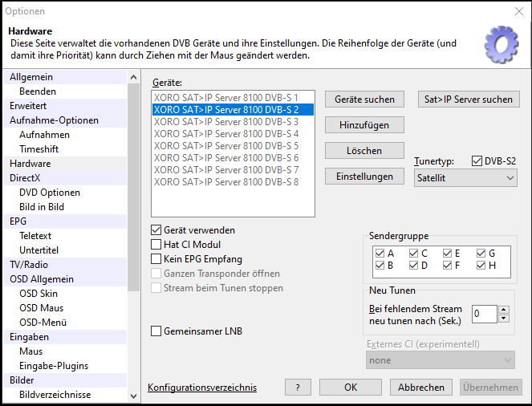The height and width of the screenshot is (406, 532).
Task: Close the Optionen dialog window
Action: [518, 11]
